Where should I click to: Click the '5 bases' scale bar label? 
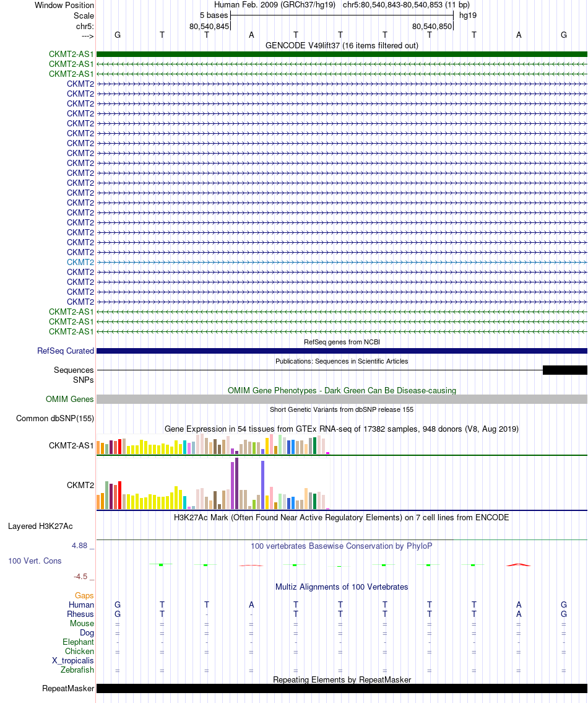pos(214,15)
